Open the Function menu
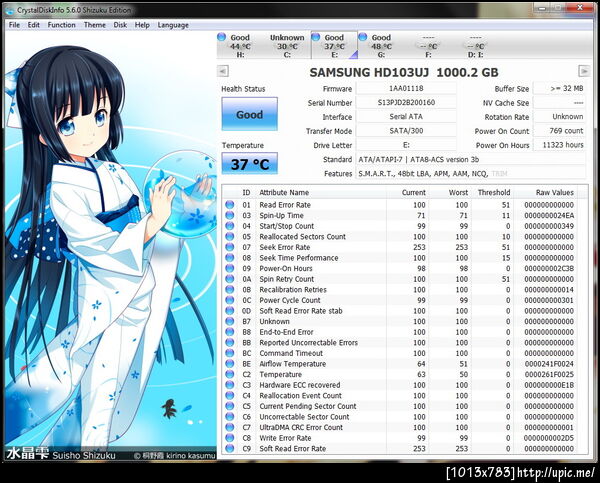 click(62, 25)
